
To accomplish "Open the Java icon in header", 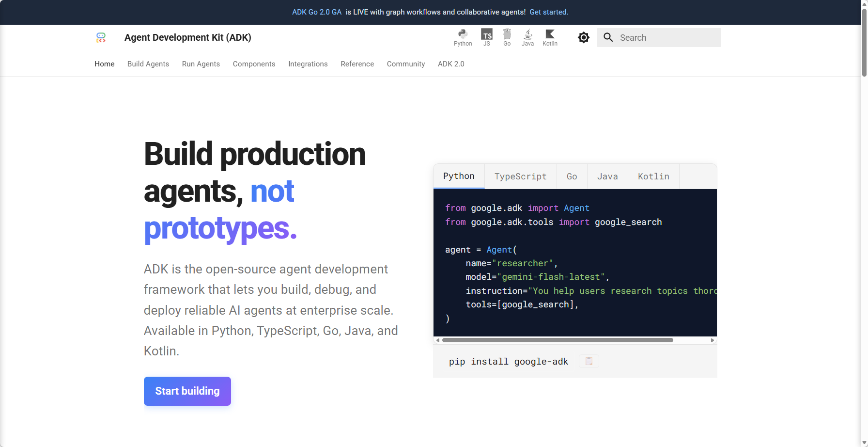I will pos(527,37).
